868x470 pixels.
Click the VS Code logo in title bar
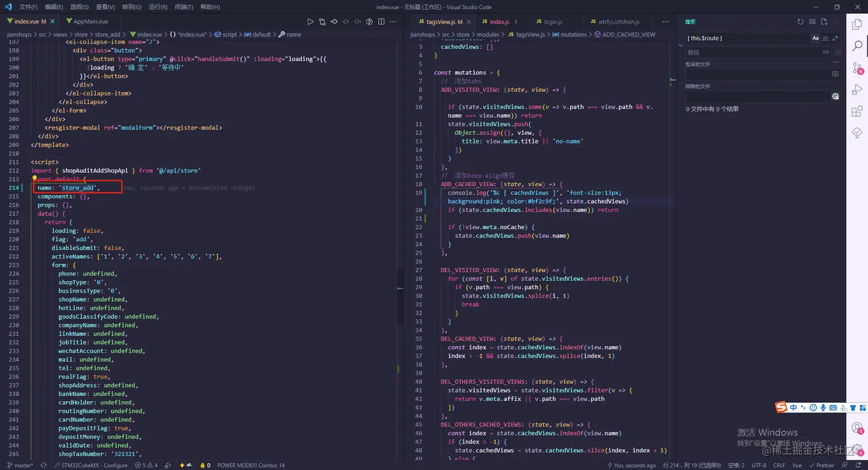pyautogui.click(x=8, y=7)
